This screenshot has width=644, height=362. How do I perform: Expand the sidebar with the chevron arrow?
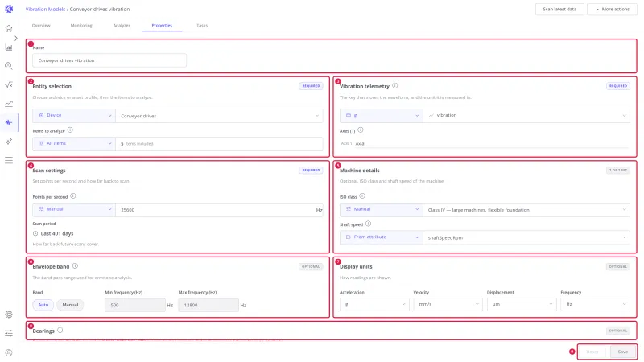[x=16, y=38]
